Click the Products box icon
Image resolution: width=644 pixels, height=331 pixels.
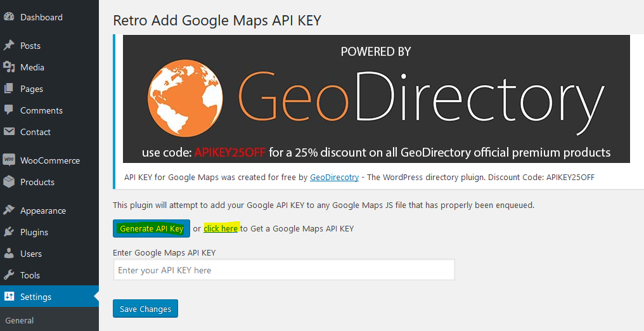[x=9, y=181]
